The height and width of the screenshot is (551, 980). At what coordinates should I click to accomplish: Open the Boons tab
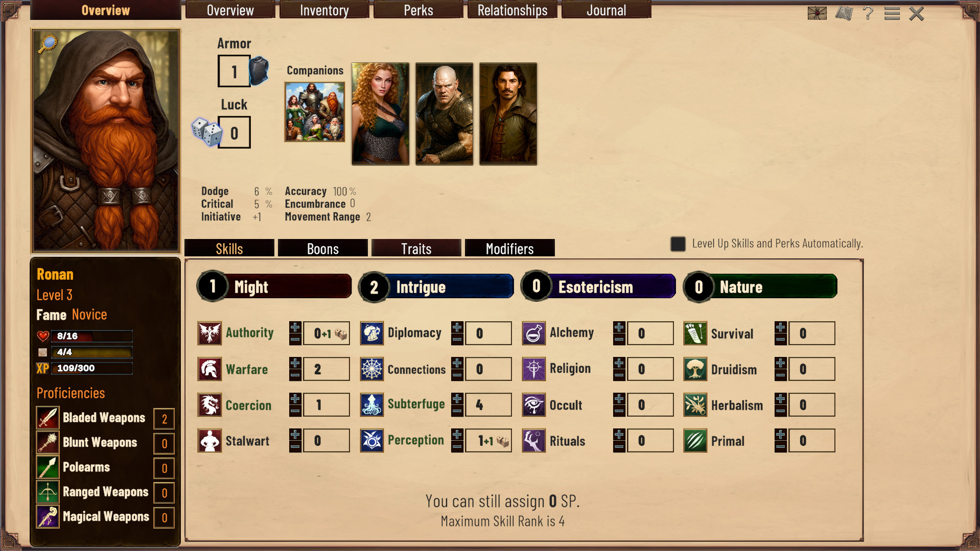(323, 248)
